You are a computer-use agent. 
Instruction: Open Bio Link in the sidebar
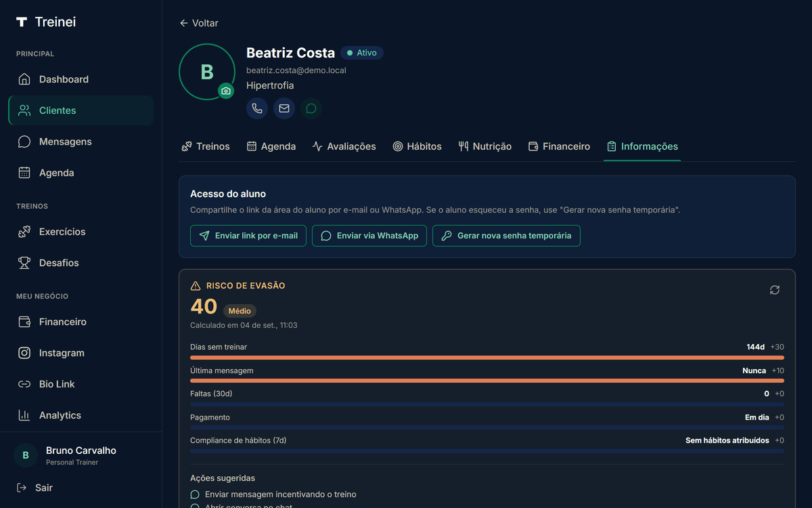[81, 384]
